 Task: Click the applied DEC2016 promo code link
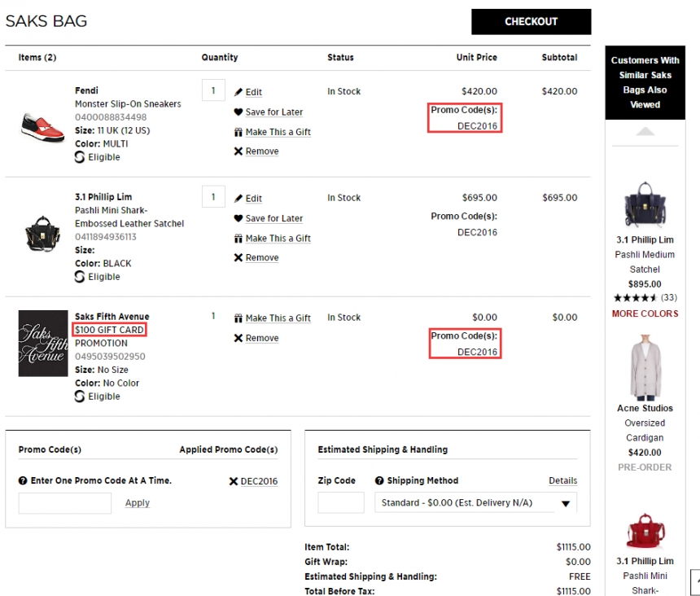[259, 481]
